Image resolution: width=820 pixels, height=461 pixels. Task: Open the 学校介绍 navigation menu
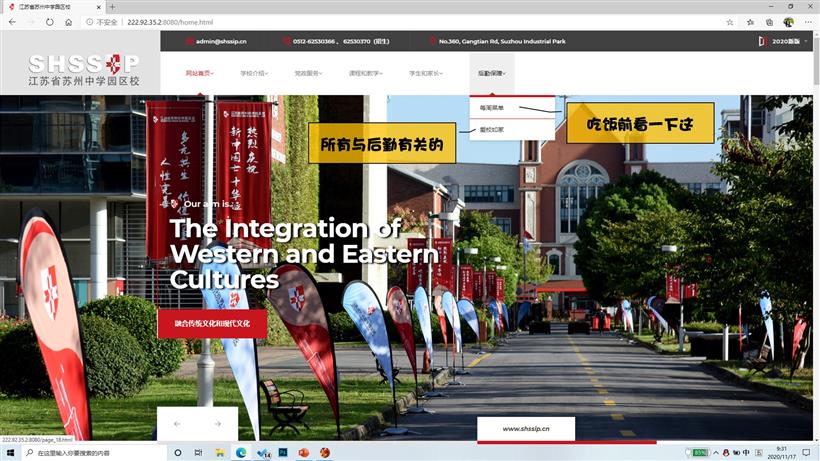tap(254, 73)
